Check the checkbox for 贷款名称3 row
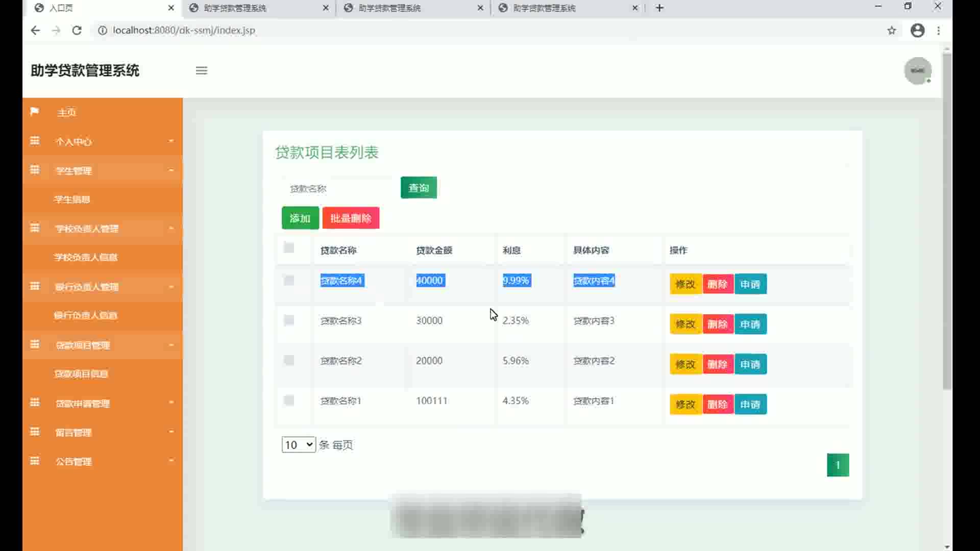 pos(289,320)
